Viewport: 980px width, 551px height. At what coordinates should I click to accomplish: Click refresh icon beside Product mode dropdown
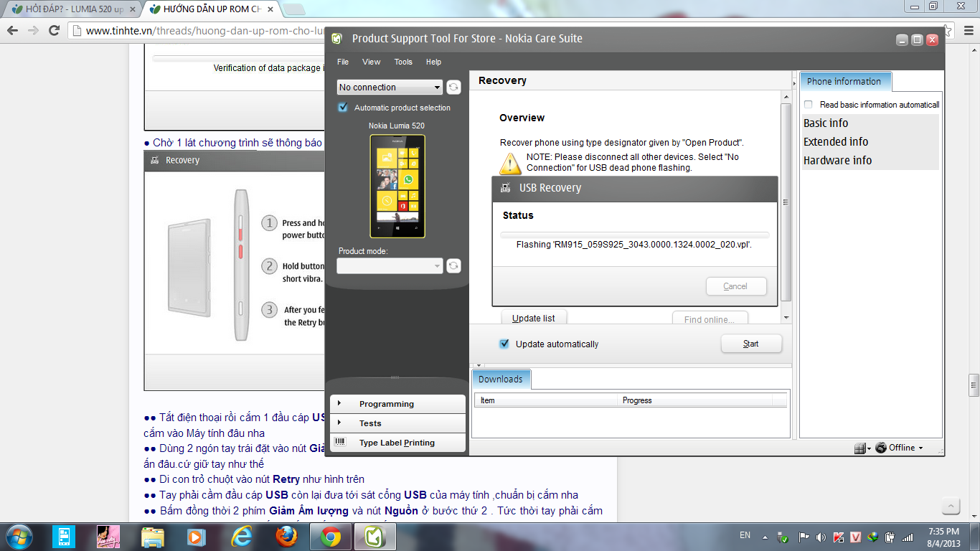click(x=453, y=266)
